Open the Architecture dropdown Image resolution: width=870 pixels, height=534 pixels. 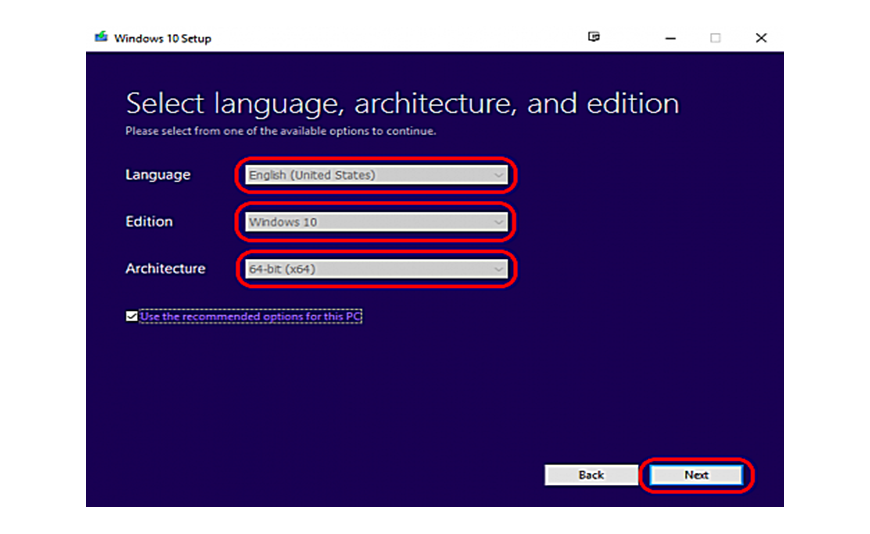tap(376, 269)
